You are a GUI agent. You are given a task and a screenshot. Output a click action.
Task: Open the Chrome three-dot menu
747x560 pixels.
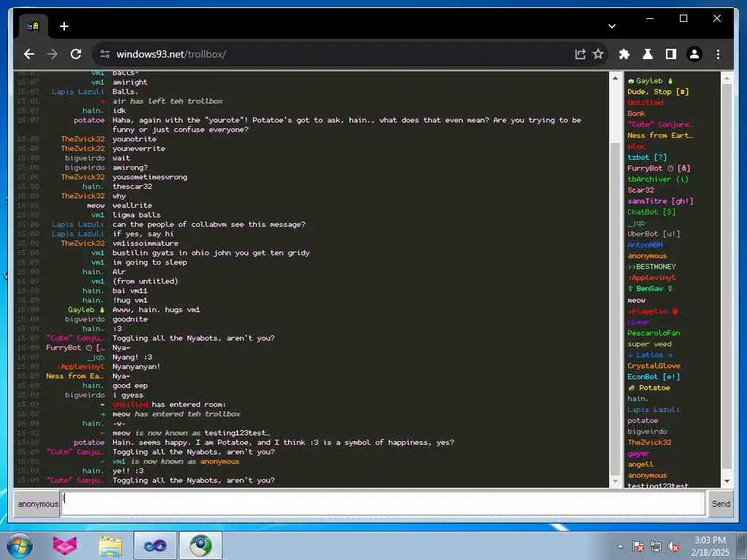[x=718, y=54]
